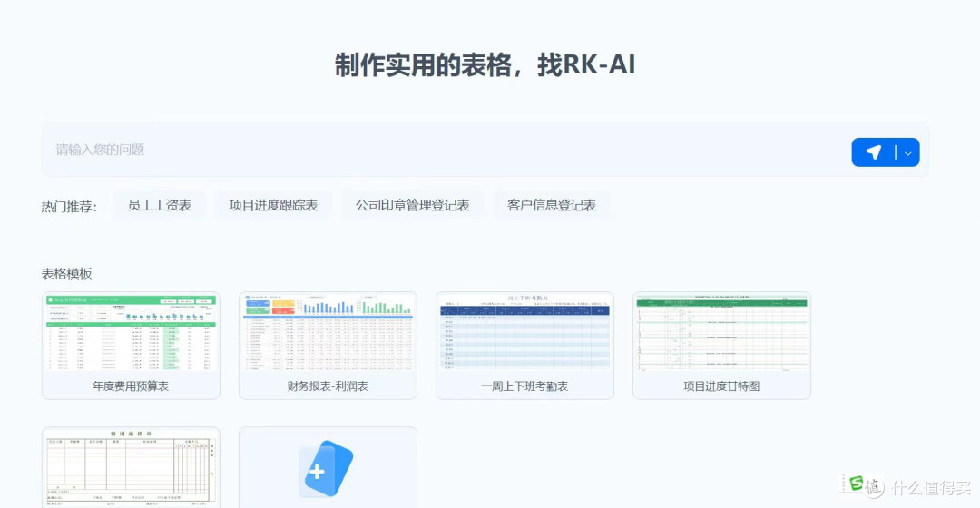Choose the 客户信息登记表 suggestion
The width and height of the screenshot is (980, 508).
[552, 206]
